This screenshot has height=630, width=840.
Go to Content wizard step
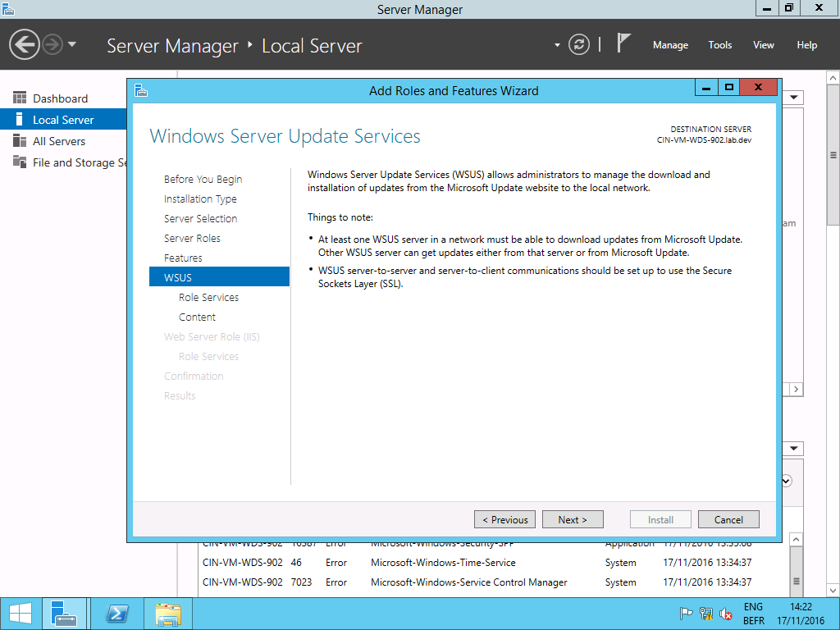click(197, 317)
